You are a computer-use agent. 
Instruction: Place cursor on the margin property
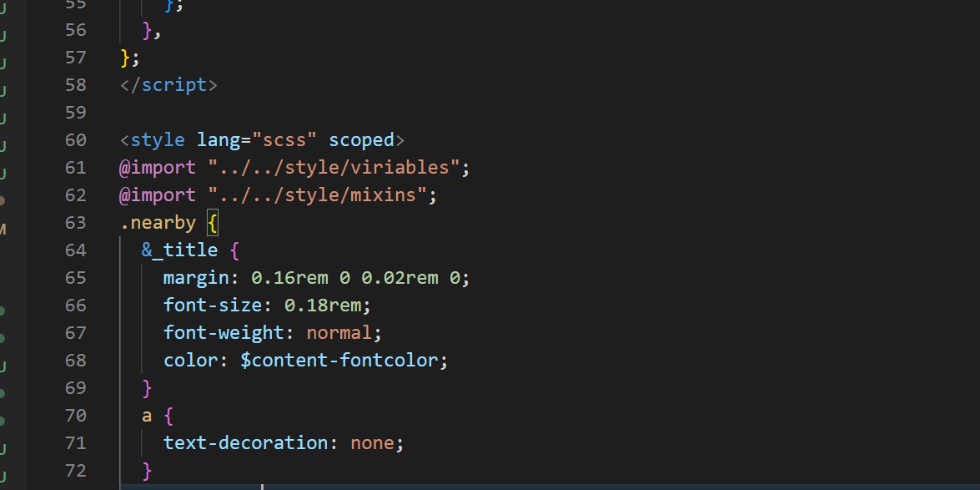pos(196,277)
